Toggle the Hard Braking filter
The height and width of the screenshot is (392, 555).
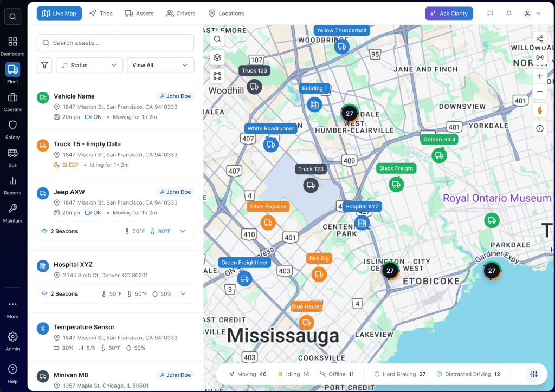(399, 374)
